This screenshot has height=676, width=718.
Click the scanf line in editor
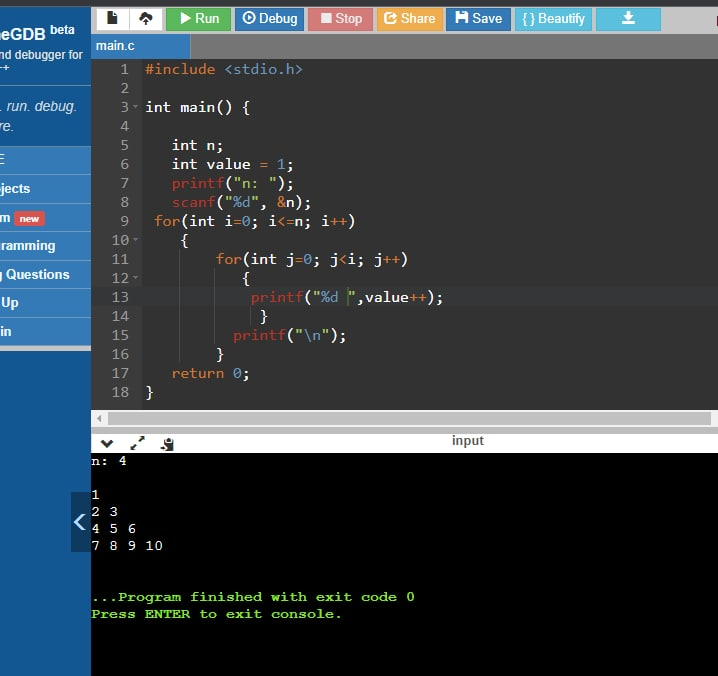click(x=241, y=202)
